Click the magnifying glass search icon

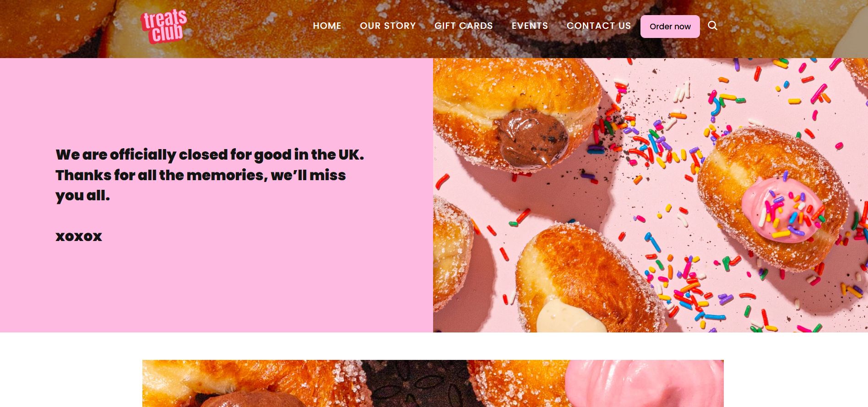coord(712,26)
